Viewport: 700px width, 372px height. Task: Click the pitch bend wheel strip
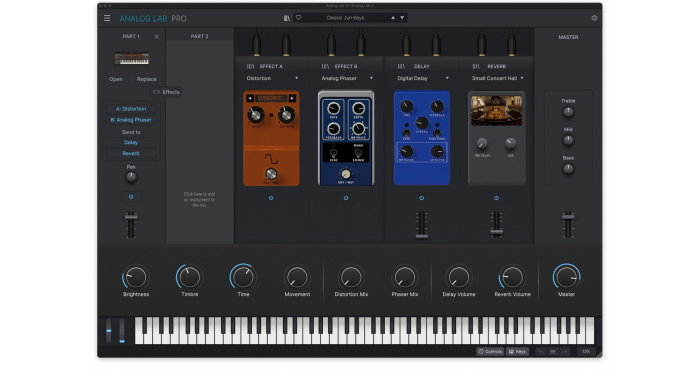pos(108,331)
